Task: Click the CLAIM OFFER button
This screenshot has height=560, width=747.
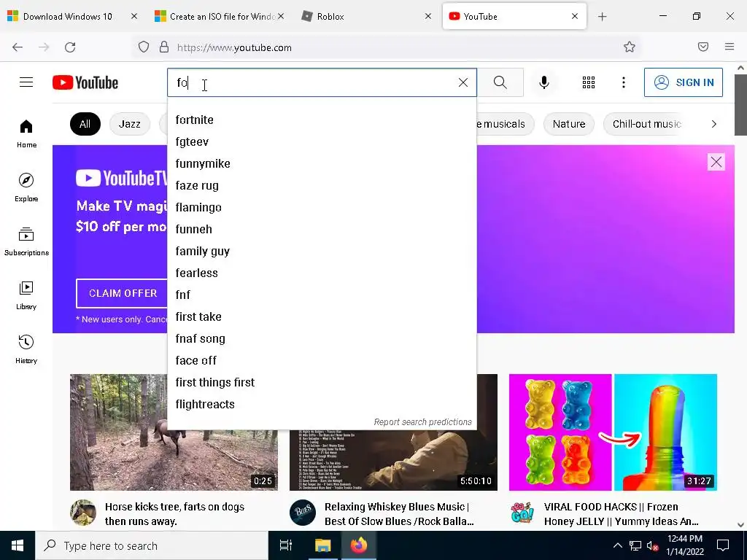Action: pos(123,293)
